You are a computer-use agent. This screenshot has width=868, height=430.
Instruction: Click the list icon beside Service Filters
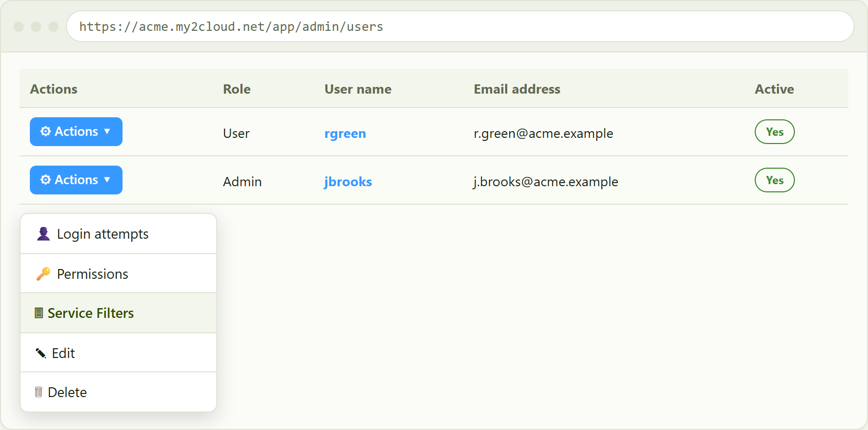click(x=39, y=313)
